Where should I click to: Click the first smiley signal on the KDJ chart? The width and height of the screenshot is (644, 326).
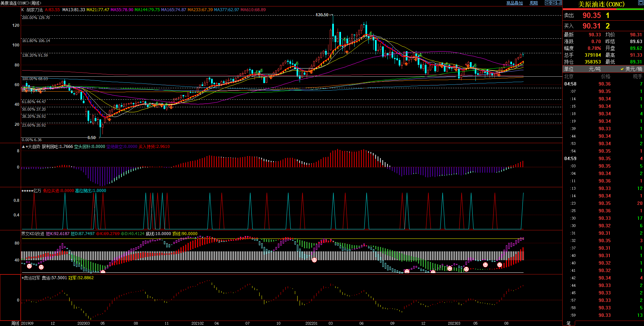30,266
